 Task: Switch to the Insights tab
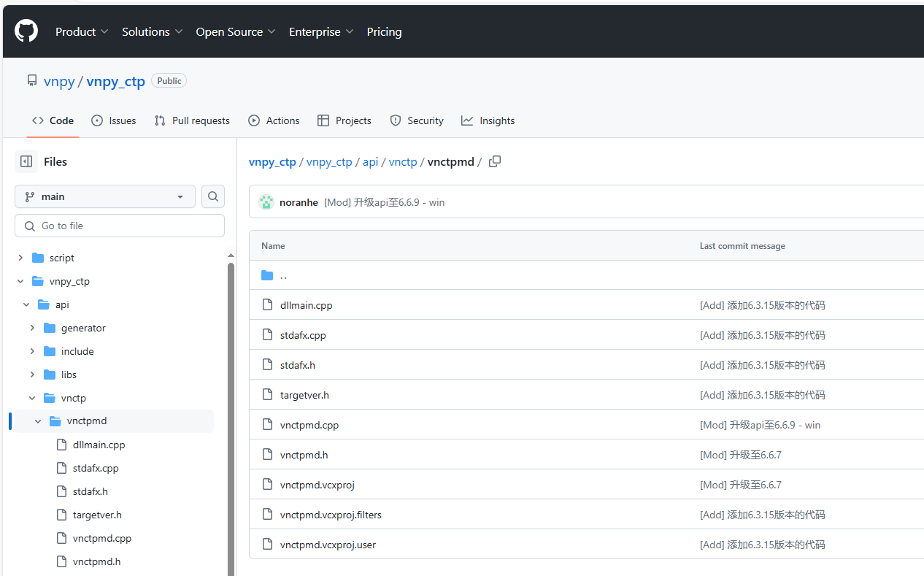[x=488, y=120]
